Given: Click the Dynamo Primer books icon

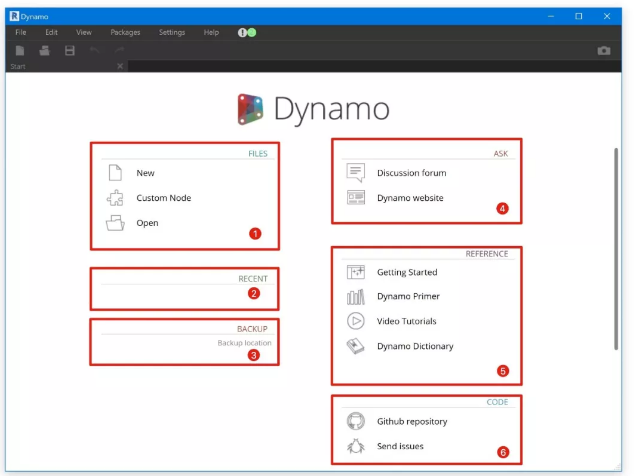Looking at the screenshot, I should [x=356, y=296].
